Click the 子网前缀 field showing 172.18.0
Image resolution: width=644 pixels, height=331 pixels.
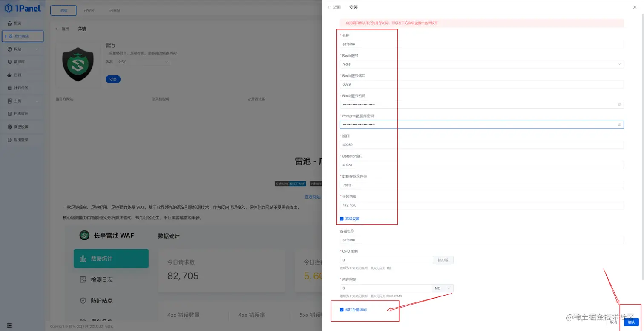tap(482, 205)
